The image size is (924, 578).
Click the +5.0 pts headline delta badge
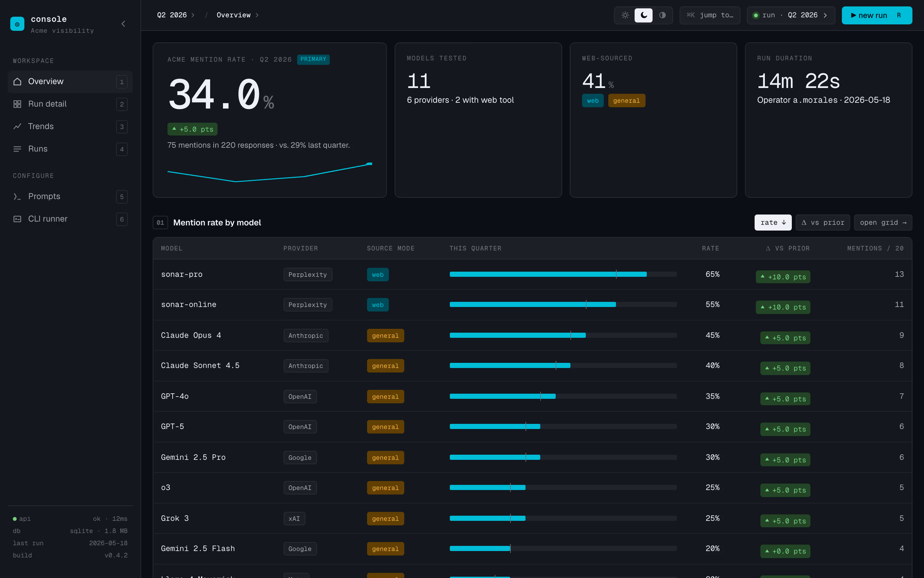click(193, 129)
